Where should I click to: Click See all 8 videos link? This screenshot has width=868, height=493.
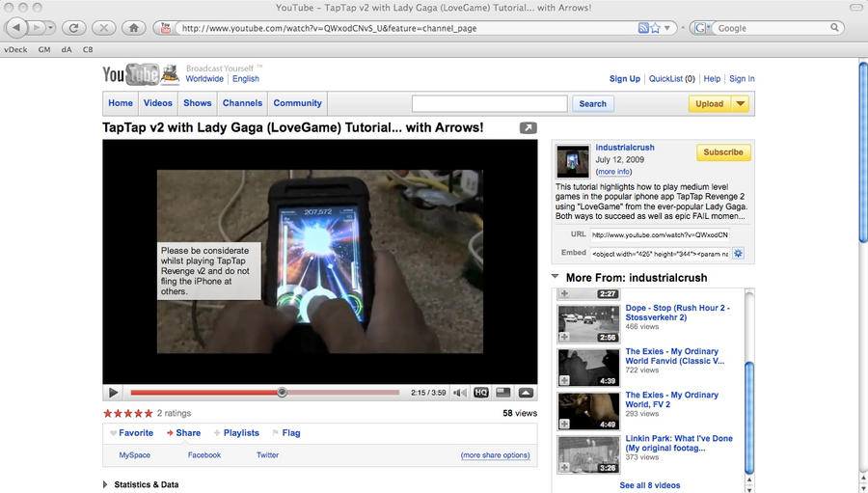pos(650,485)
